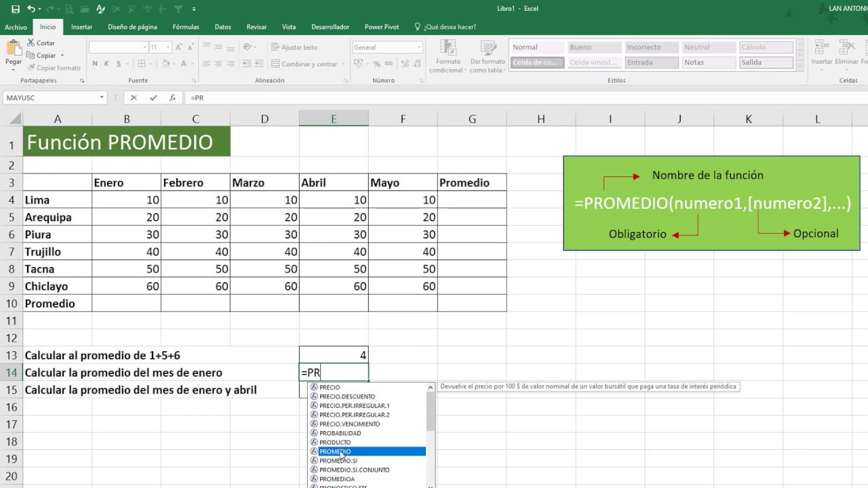Toggle italic (K) formatting

105,64
